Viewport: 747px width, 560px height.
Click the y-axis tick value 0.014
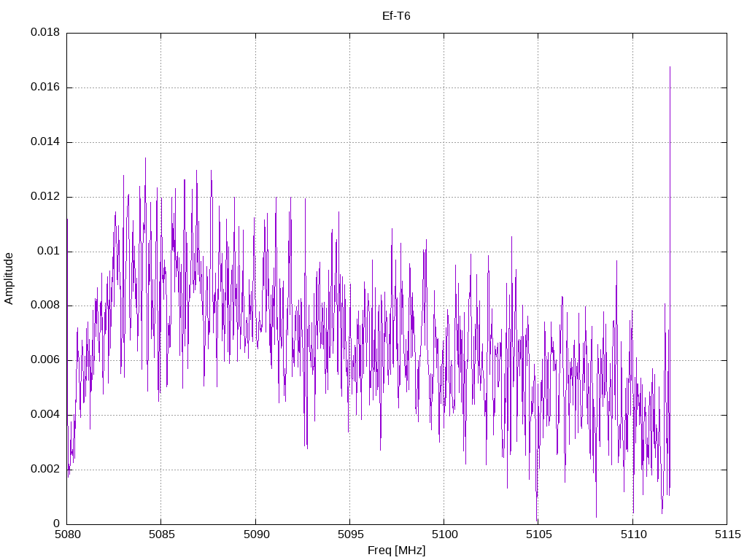pos(45,141)
